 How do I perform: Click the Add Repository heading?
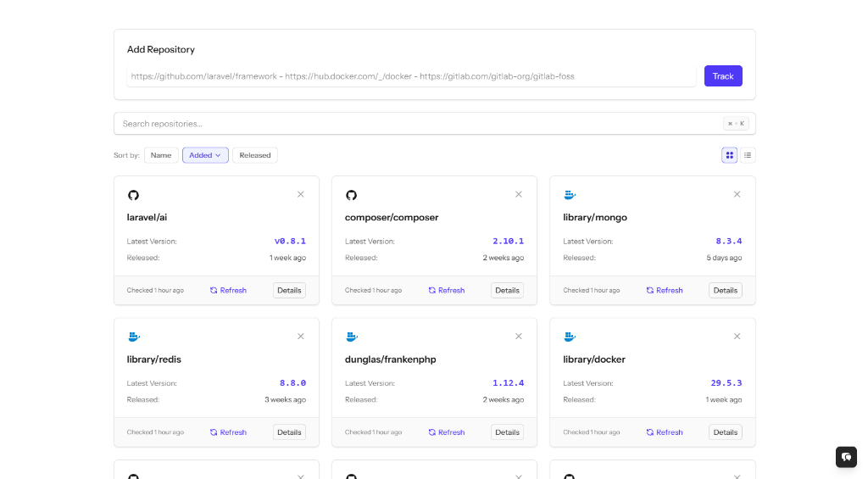coord(160,49)
